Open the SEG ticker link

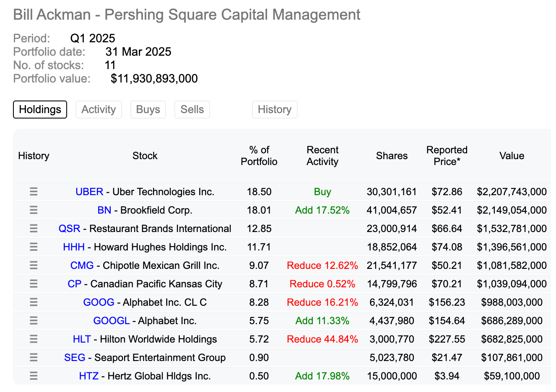tap(75, 358)
